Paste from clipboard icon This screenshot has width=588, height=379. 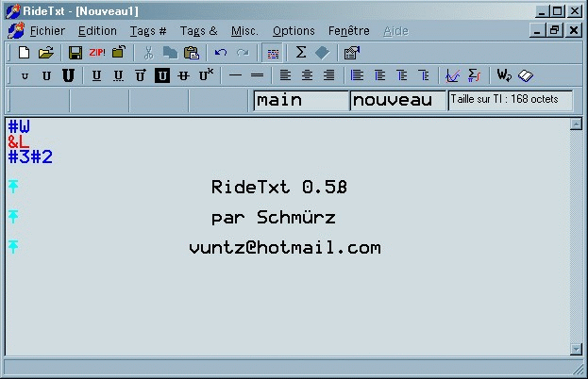pos(192,53)
